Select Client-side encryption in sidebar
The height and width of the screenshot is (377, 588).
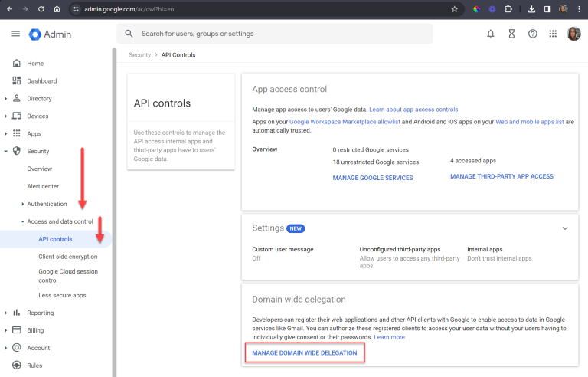(68, 257)
